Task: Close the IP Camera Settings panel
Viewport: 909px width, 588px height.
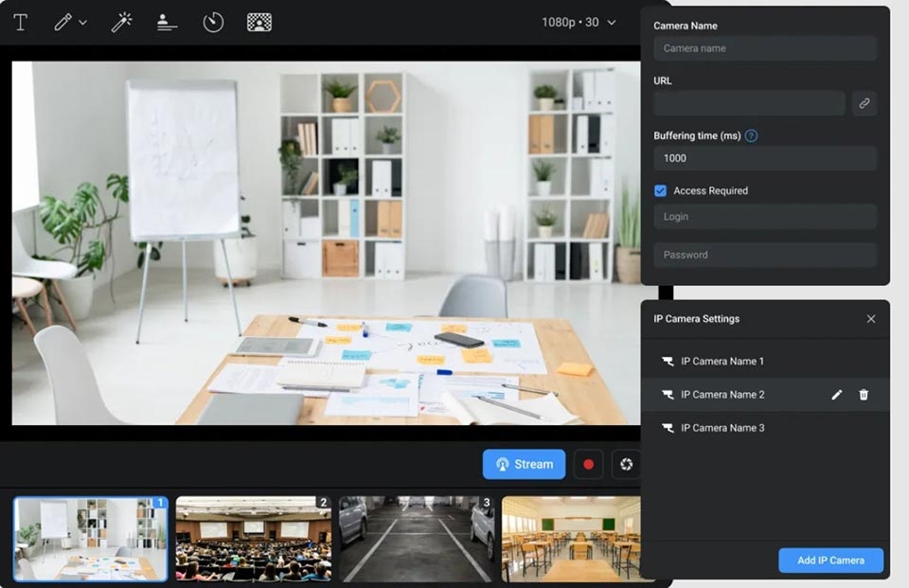Action: pos(871,319)
